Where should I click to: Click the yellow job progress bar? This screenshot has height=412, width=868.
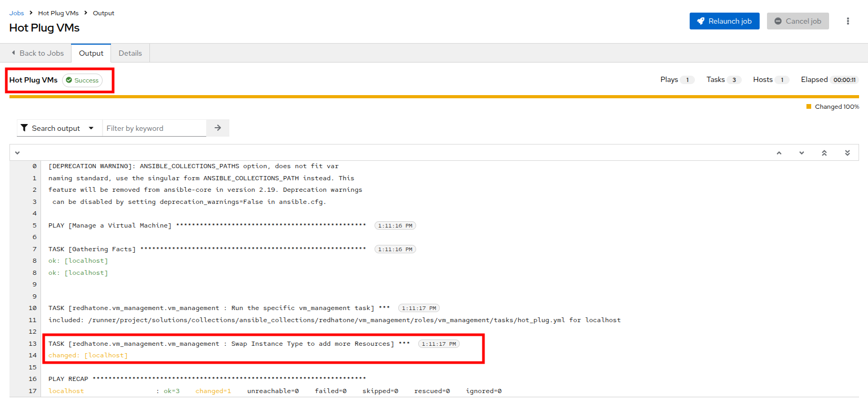coord(433,97)
